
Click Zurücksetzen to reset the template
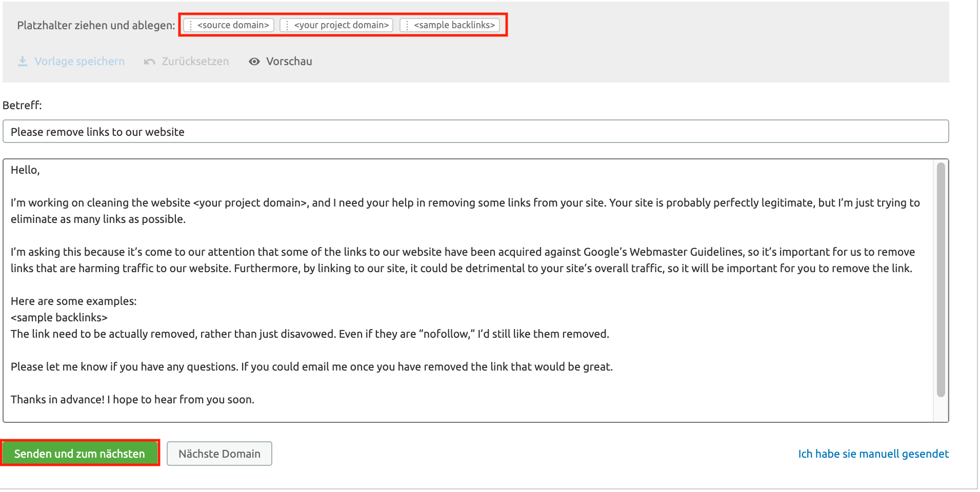tap(195, 61)
